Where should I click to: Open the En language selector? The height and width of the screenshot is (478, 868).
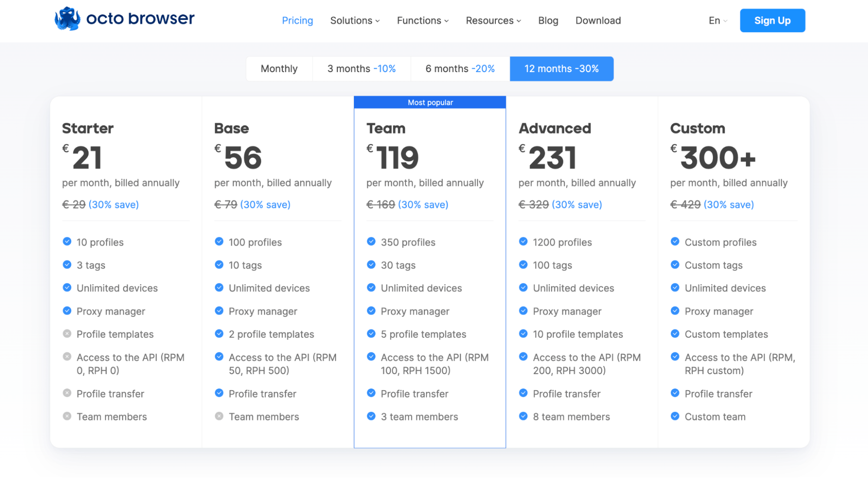[716, 20]
